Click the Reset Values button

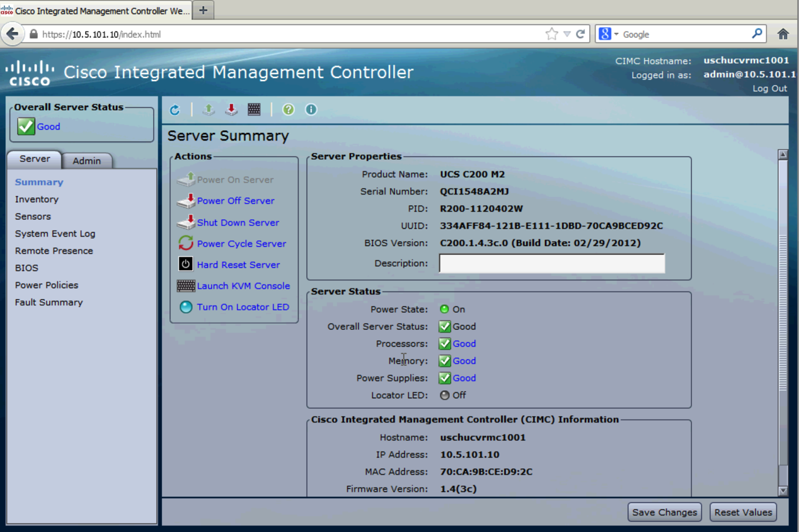[x=743, y=512]
